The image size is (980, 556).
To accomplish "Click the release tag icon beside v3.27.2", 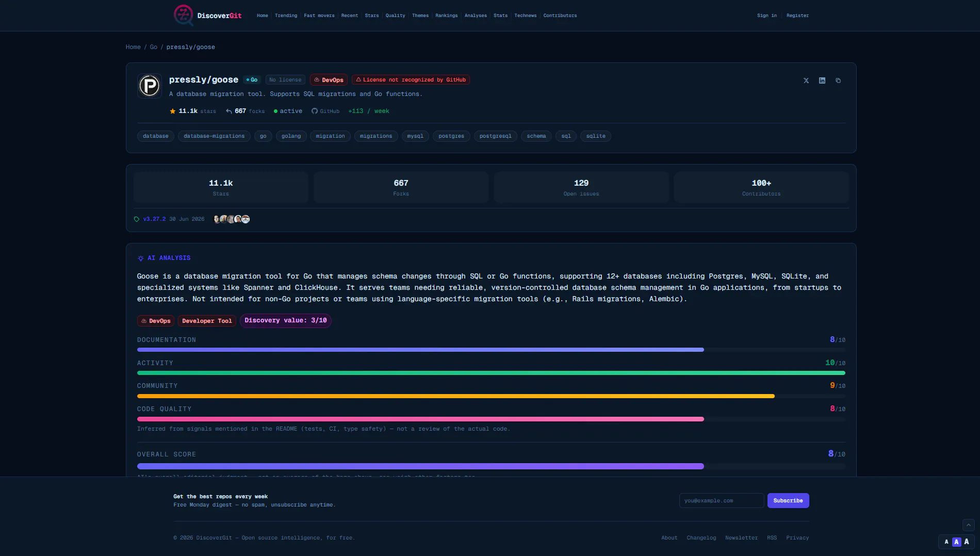I will coord(137,219).
